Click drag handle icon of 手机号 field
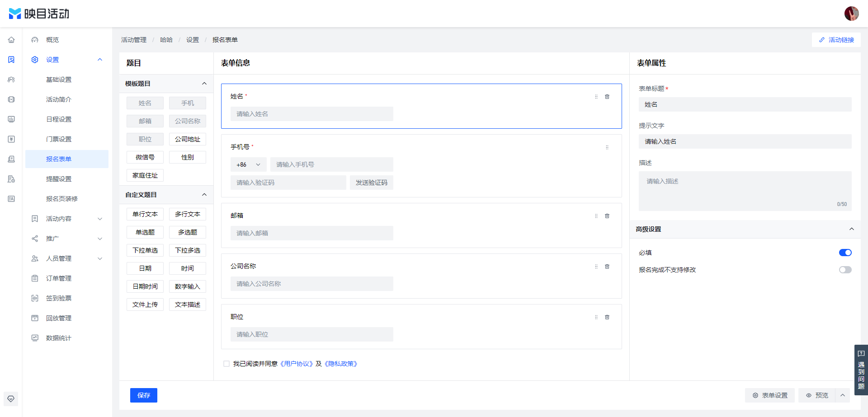868x417 pixels. [607, 147]
